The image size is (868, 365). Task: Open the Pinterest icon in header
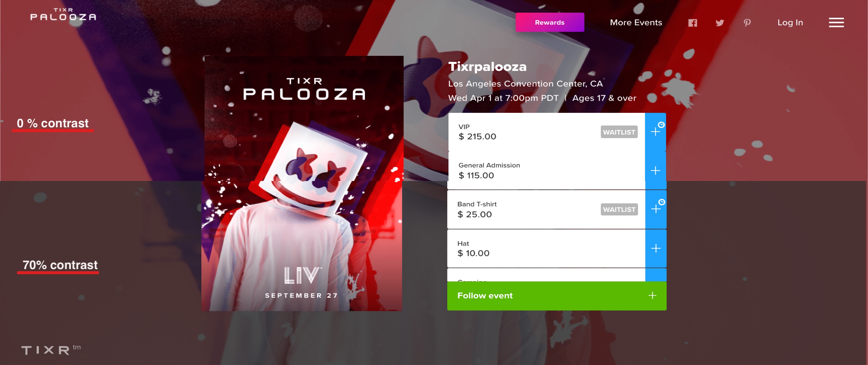[x=747, y=23]
